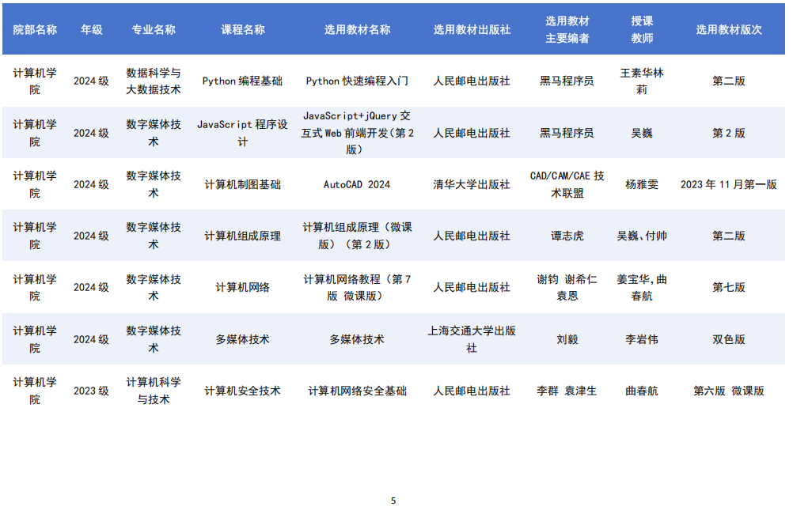Click the 计算机网络安全基础 textbook cell
812x529 pixels.
click(x=357, y=391)
